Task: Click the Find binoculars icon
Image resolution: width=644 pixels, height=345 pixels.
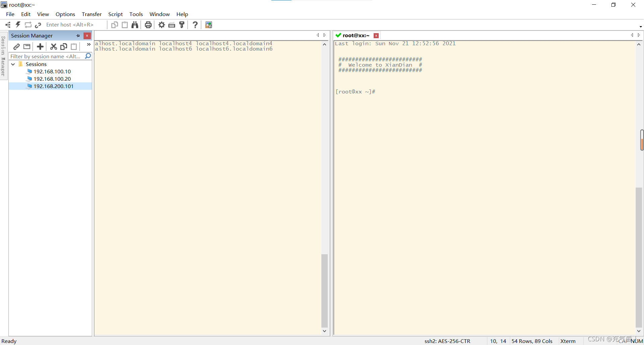Action: tap(135, 25)
